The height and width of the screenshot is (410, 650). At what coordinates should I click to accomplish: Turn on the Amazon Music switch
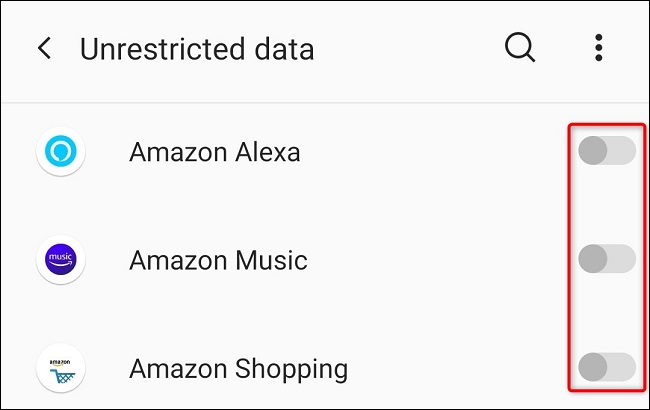[x=606, y=259]
